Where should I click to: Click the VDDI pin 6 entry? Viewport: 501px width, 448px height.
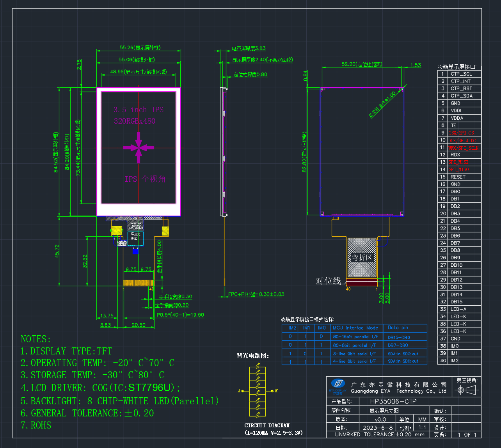[456, 111]
